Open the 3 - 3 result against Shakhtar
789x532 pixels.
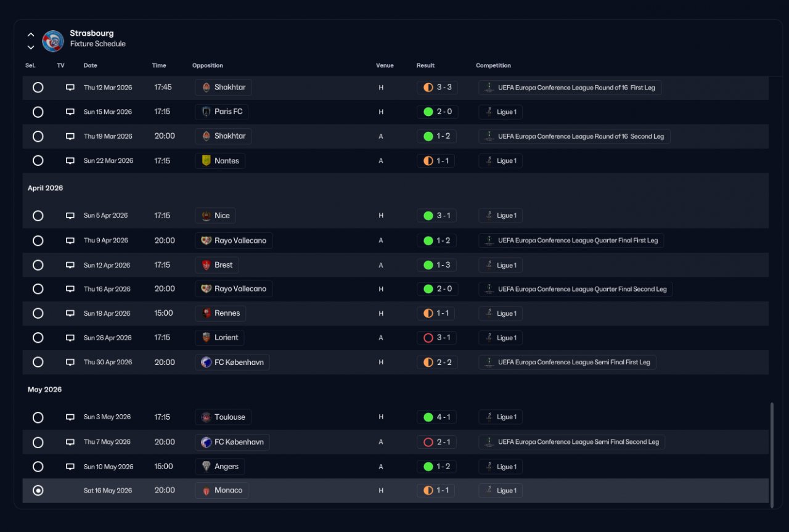[x=437, y=88]
